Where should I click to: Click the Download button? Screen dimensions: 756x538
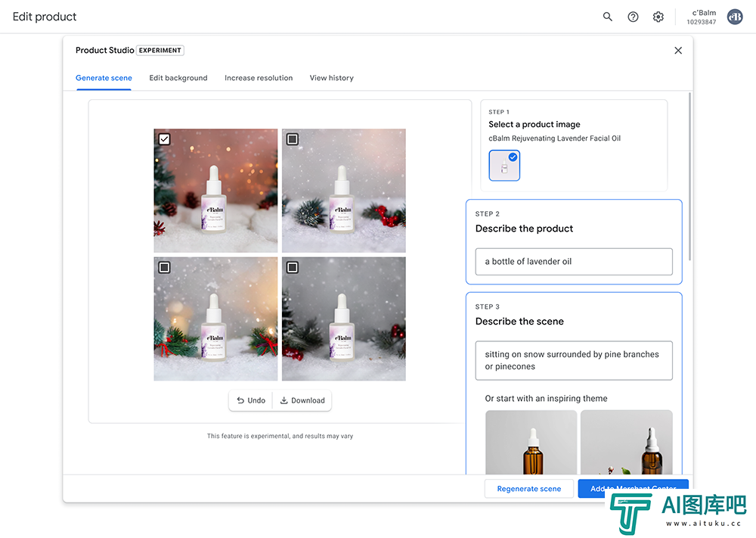click(x=303, y=400)
